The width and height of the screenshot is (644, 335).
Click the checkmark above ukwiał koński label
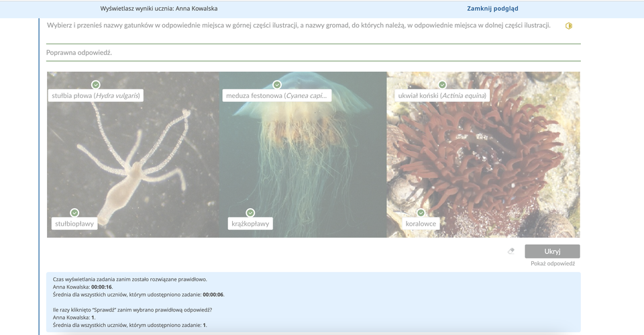(442, 85)
